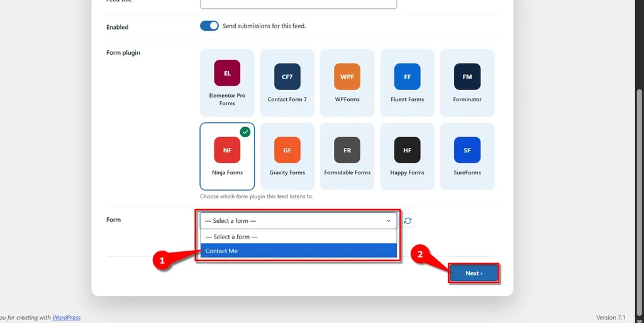Select the SureForms SF icon
This screenshot has width=644, height=323.
point(467,150)
